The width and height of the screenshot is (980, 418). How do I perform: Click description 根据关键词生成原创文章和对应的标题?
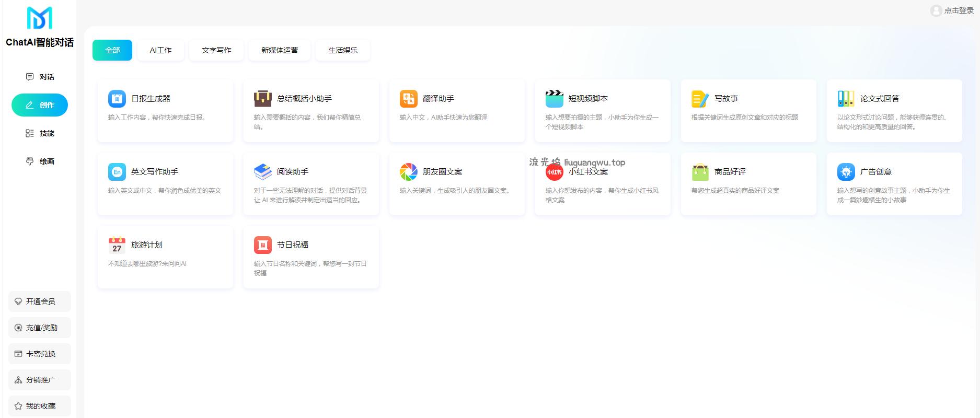[x=745, y=118]
